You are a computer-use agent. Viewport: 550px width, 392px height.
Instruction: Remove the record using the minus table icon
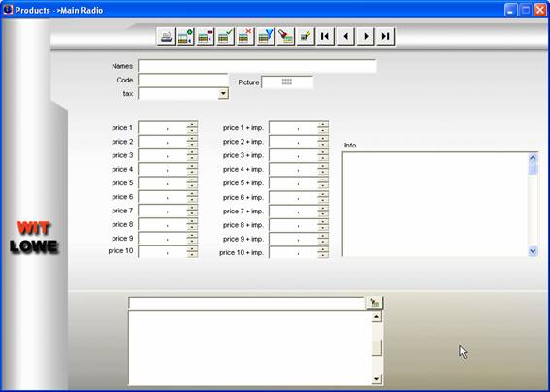[206, 36]
